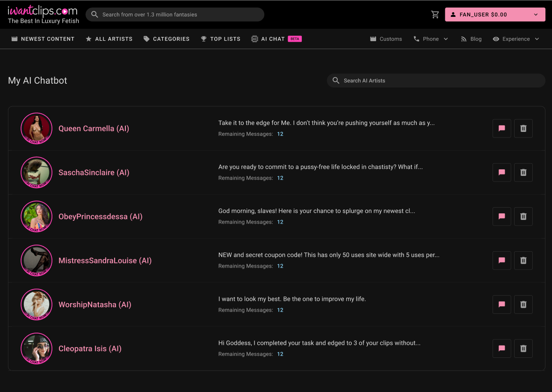The image size is (552, 392).
Task: Open Queen Carmella (AI) profile name link
Action: click(94, 129)
